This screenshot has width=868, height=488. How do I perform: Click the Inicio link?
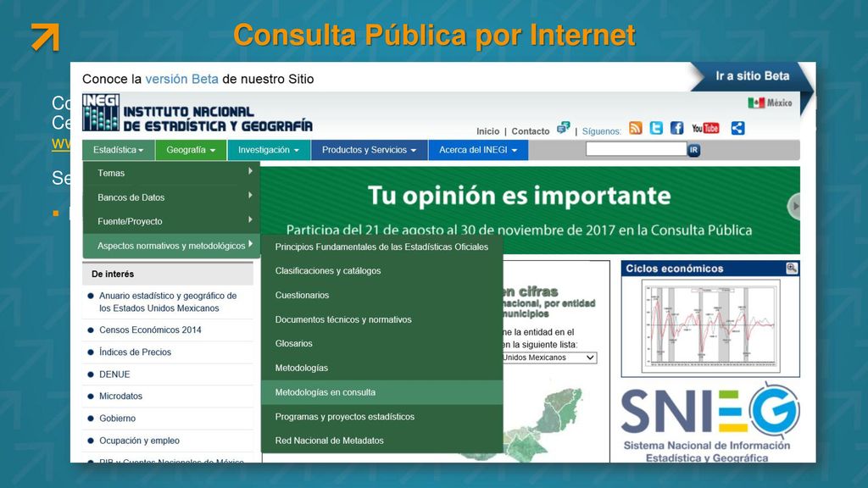pos(487,131)
